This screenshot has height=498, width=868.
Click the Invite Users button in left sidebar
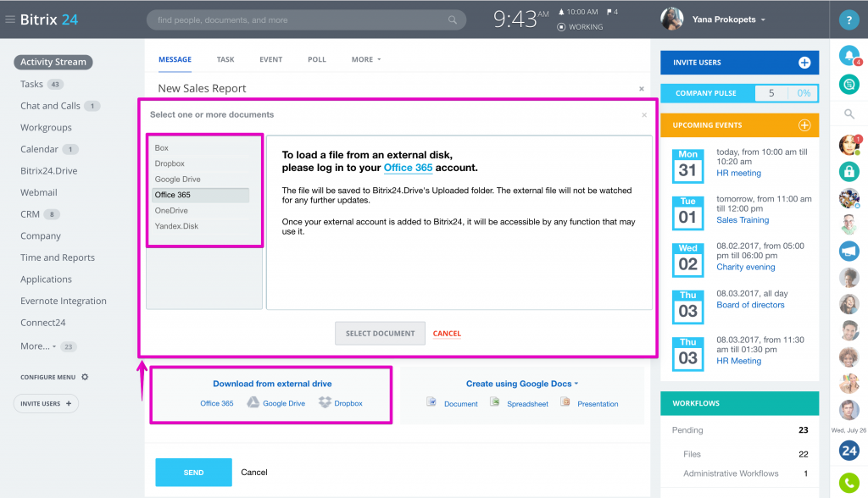(x=46, y=403)
